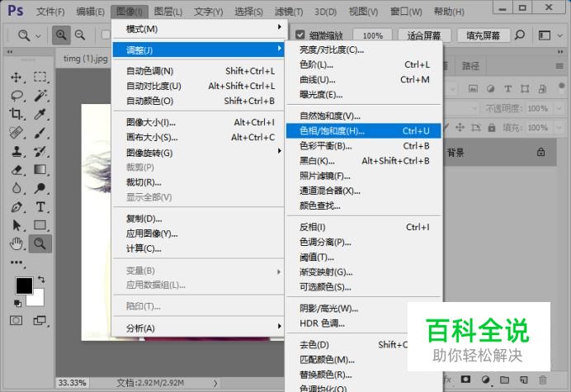Open the extra tools ellipsis button
Screen dimensions: 571x392
17,262
